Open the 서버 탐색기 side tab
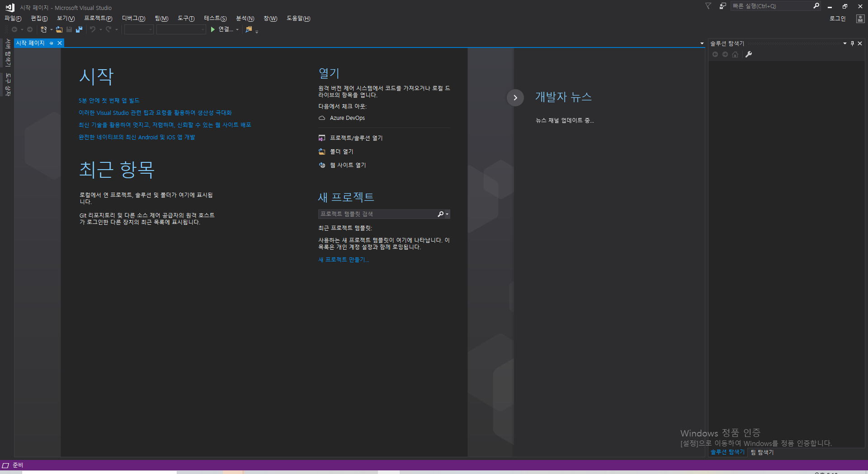This screenshot has width=868, height=474. point(8,53)
